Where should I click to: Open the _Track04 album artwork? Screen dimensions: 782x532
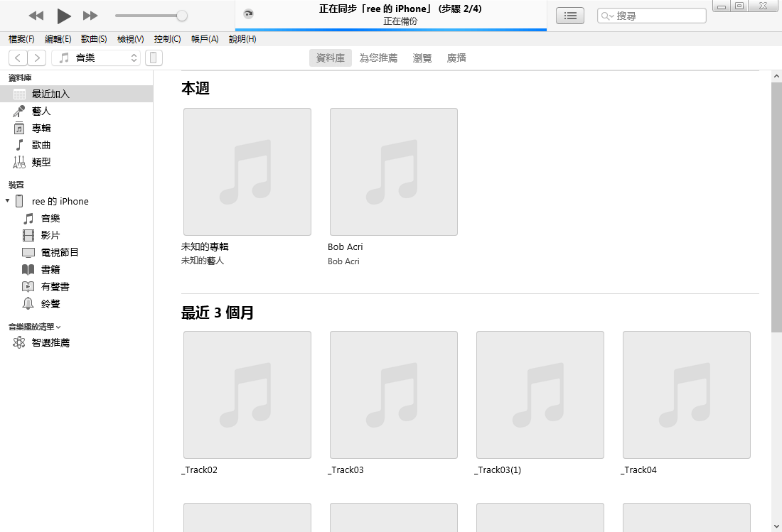[x=687, y=395]
